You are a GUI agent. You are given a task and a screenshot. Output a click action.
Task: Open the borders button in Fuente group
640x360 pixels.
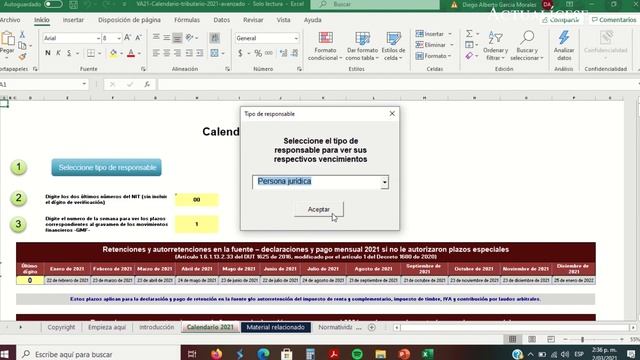[91, 53]
